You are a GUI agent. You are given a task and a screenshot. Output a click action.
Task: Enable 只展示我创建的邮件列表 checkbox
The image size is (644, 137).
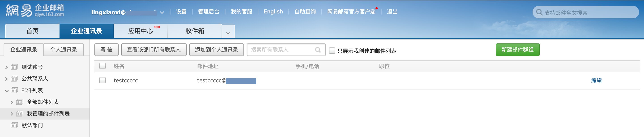pyautogui.click(x=332, y=51)
